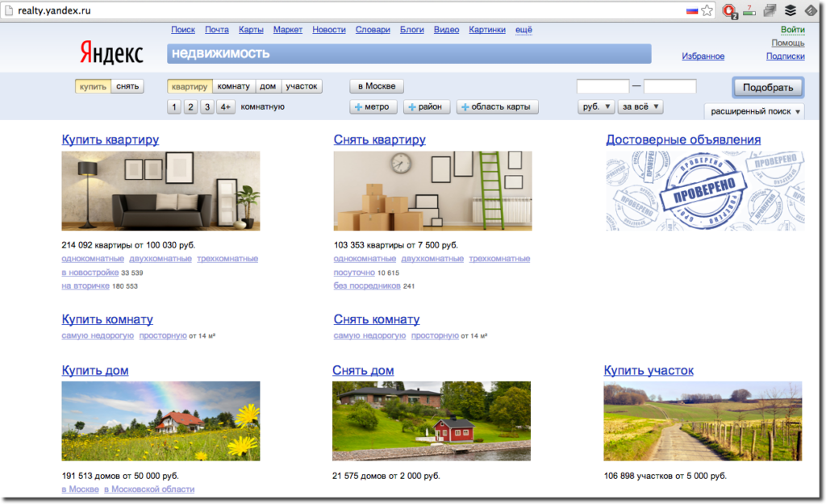The height and width of the screenshot is (504, 826).
Task: Click the 'Снять дом' house photo
Action: [x=432, y=421]
